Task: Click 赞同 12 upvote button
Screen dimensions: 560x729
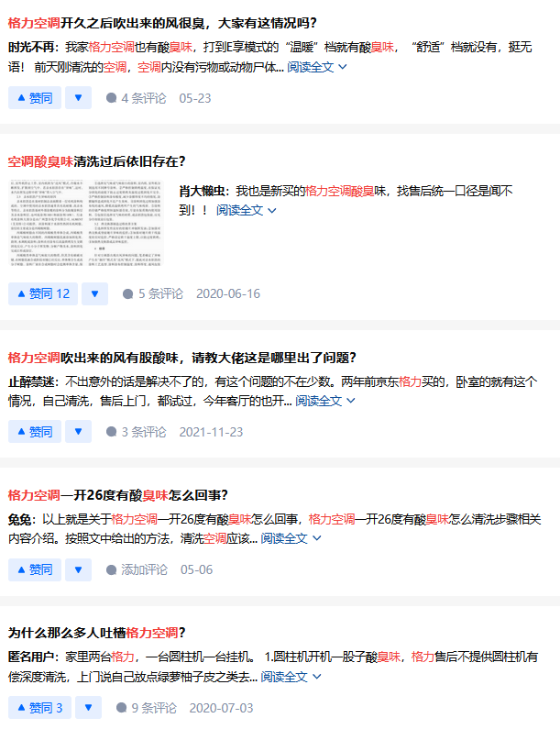Action: click(43, 293)
